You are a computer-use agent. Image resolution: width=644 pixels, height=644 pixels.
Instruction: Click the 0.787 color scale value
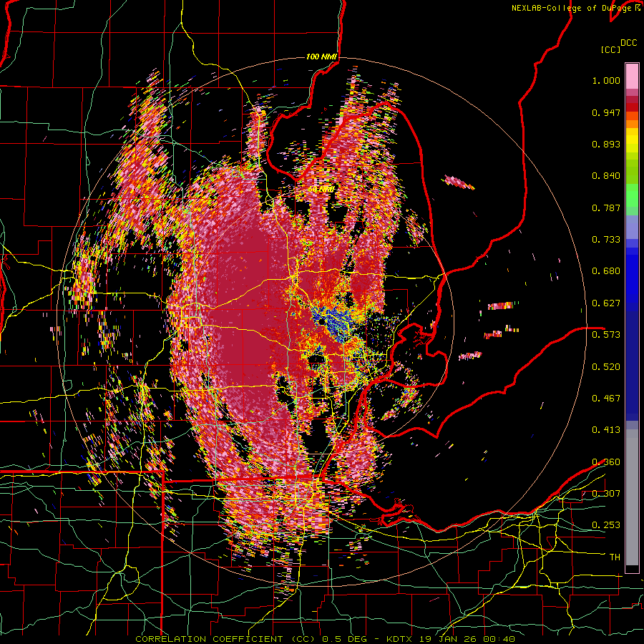[x=606, y=208]
